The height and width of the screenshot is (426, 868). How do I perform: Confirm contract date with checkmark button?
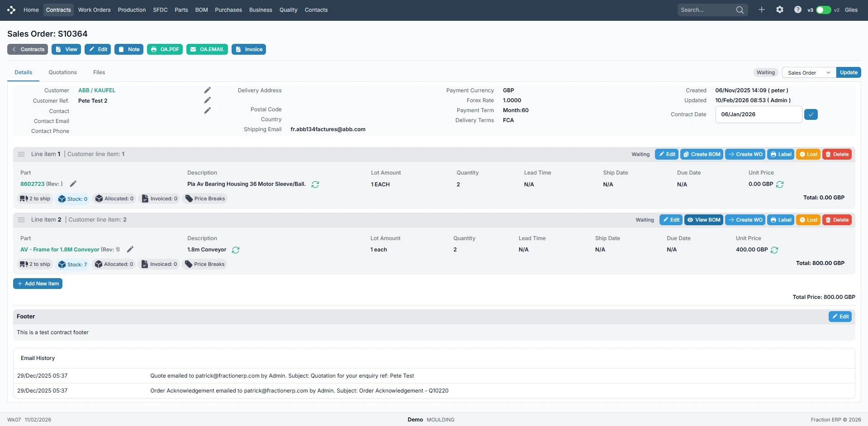[x=811, y=114]
